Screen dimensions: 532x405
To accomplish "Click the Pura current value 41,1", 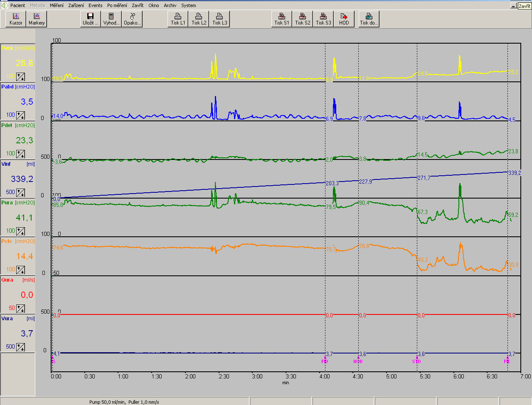I will point(24,218).
